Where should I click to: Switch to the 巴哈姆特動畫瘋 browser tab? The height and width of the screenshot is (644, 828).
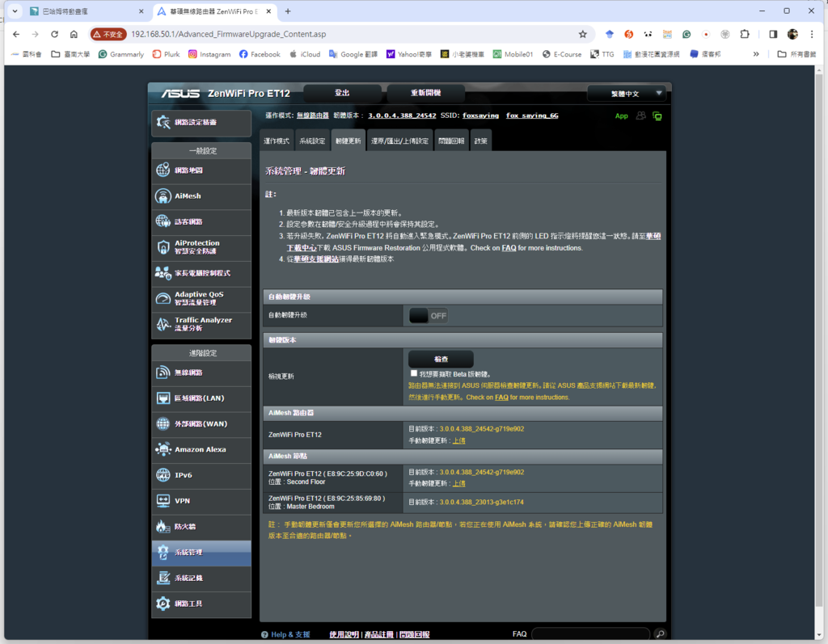[x=87, y=11]
